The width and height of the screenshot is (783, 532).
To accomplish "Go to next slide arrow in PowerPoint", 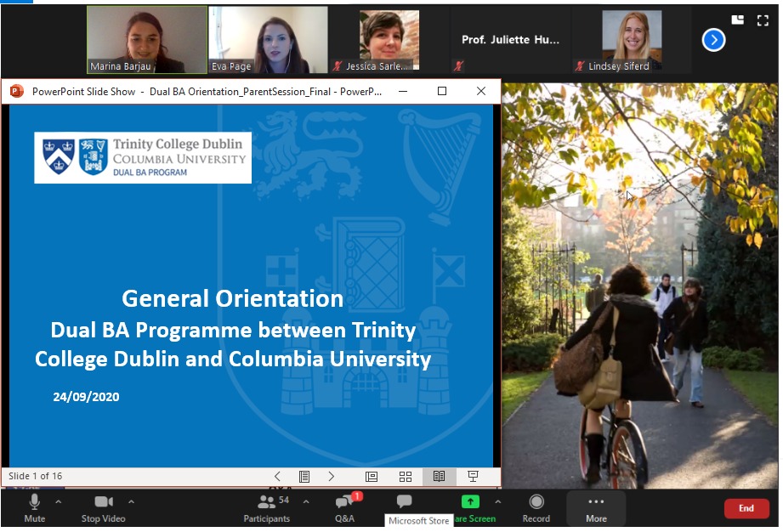I will (x=331, y=476).
